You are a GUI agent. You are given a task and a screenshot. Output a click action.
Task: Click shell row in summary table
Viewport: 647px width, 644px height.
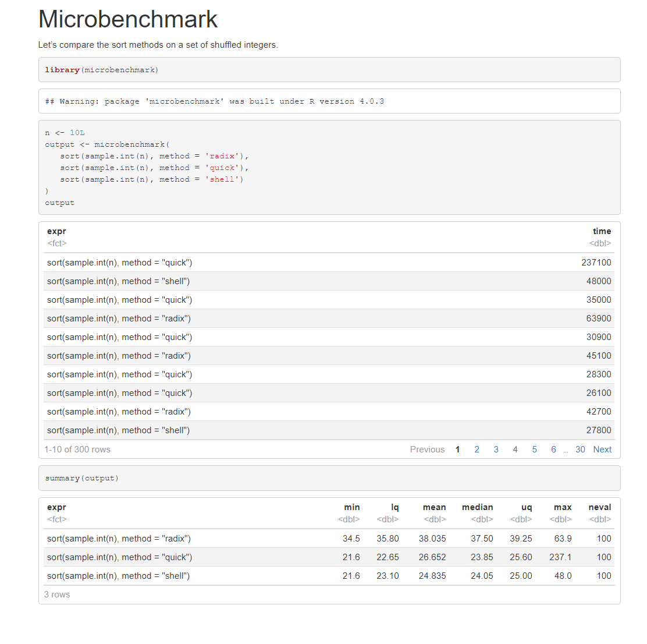coord(329,576)
